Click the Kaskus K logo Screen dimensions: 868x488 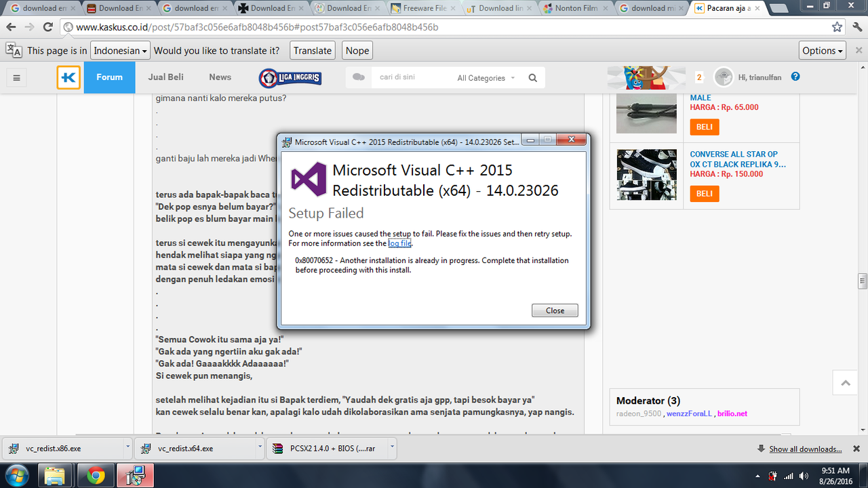point(68,77)
